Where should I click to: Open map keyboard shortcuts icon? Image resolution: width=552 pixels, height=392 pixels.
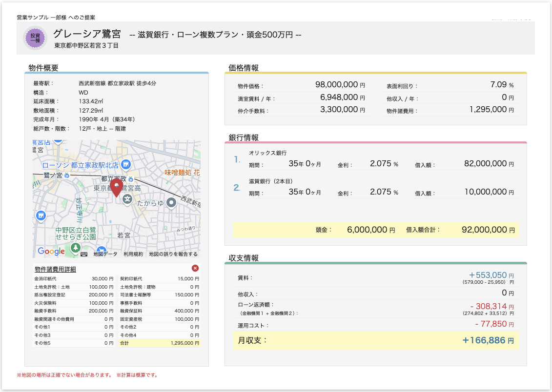(84, 254)
